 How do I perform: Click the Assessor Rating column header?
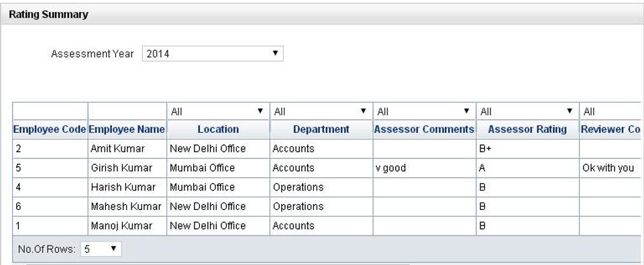[x=527, y=129]
